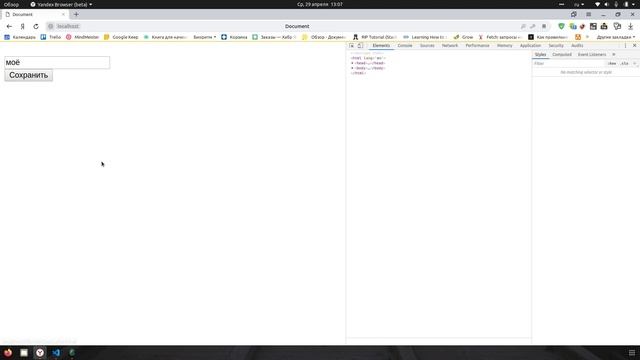Screen dimensions: 640x360
Task: Open the downloads arrow icon
Action: [x=631, y=26]
